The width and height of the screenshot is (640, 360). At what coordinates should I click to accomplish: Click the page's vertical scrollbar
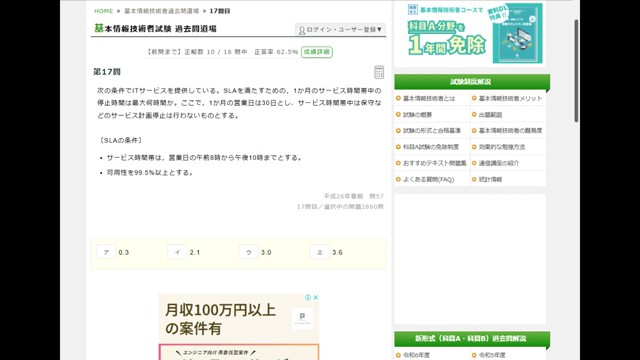coord(576,70)
